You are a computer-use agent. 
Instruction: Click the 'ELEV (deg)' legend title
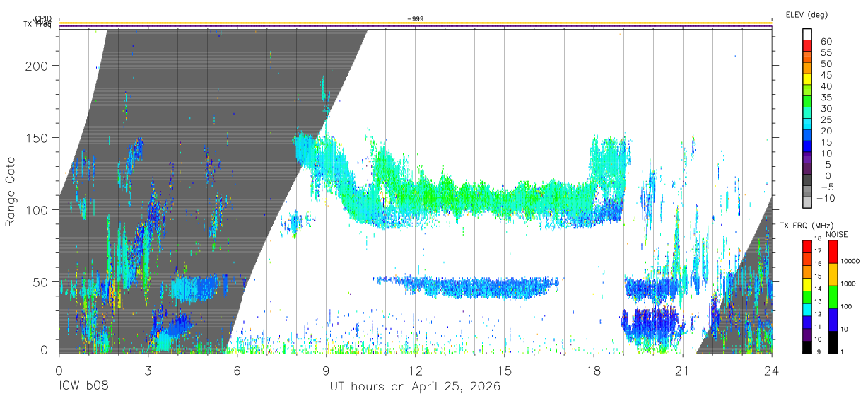coord(806,14)
